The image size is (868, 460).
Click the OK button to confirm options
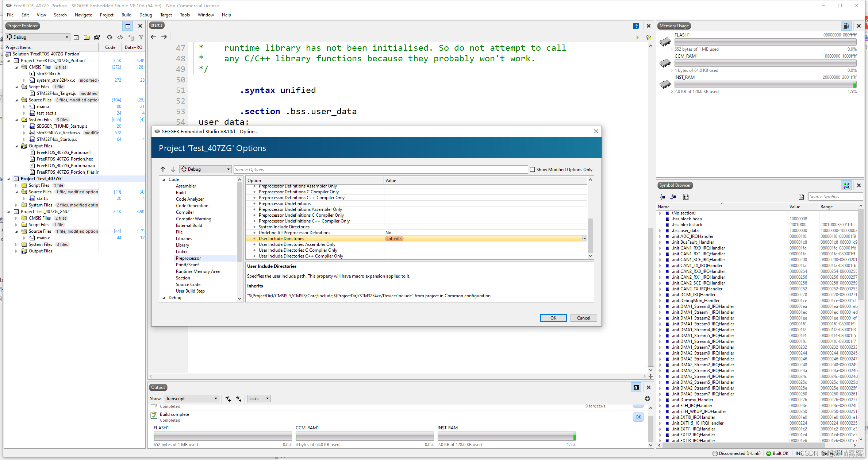click(553, 318)
